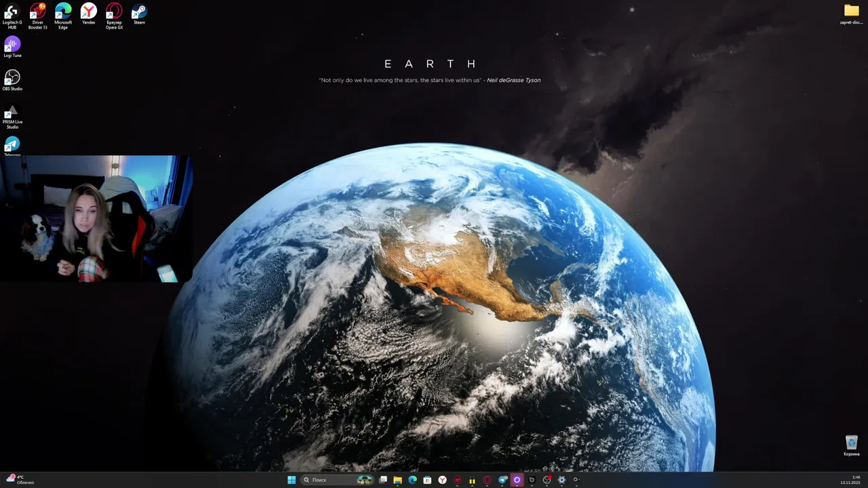Open Microsoft Store from the taskbar
Screen dimensions: 868x488
point(427,480)
